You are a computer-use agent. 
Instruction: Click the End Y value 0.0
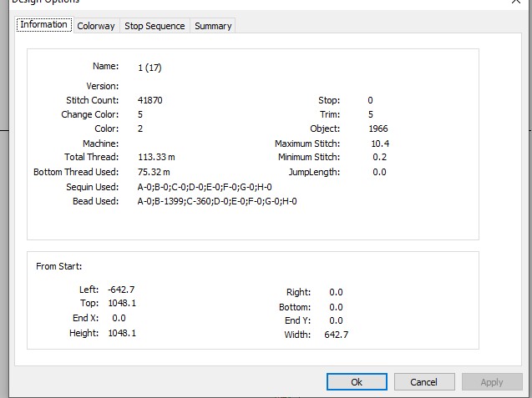tap(336, 320)
